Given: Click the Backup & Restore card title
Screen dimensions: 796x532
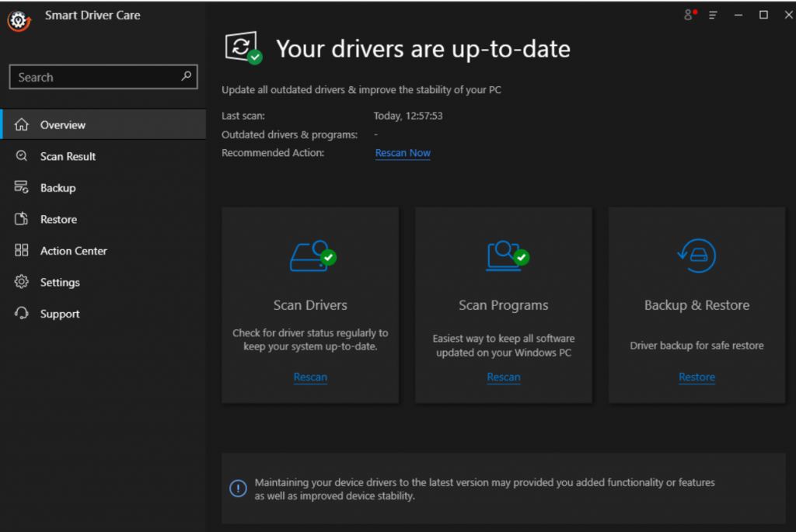Looking at the screenshot, I should click(x=696, y=304).
